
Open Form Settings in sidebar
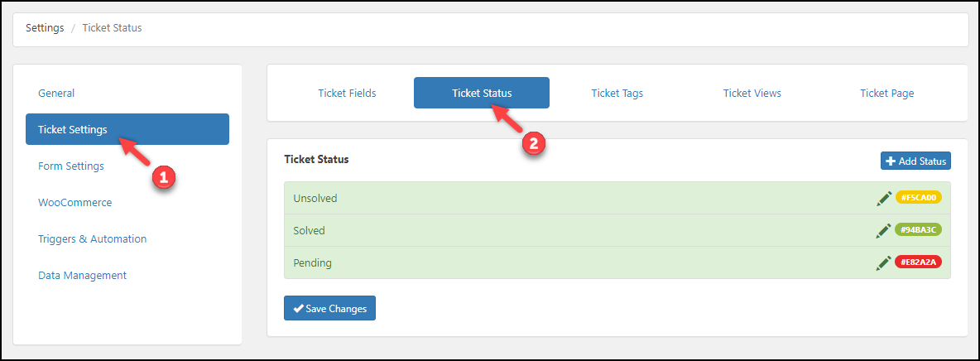coord(71,166)
